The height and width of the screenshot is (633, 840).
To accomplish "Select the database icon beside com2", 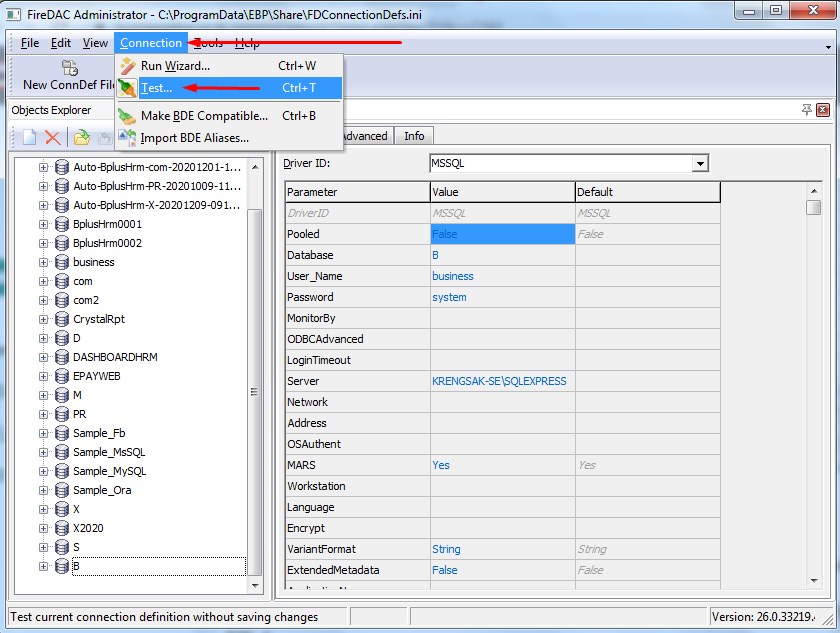I will pyautogui.click(x=62, y=300).
